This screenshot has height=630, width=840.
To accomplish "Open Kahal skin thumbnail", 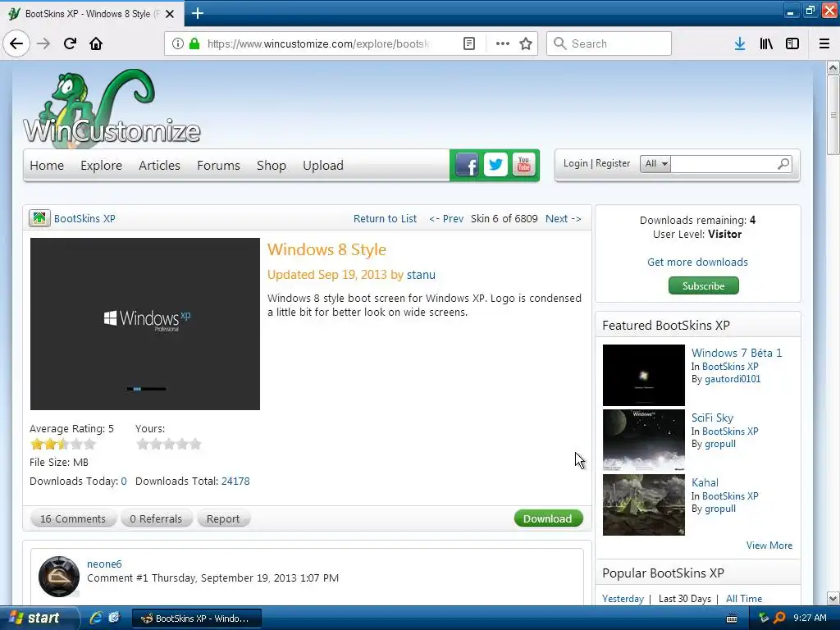I will click(x=644, y=504).
